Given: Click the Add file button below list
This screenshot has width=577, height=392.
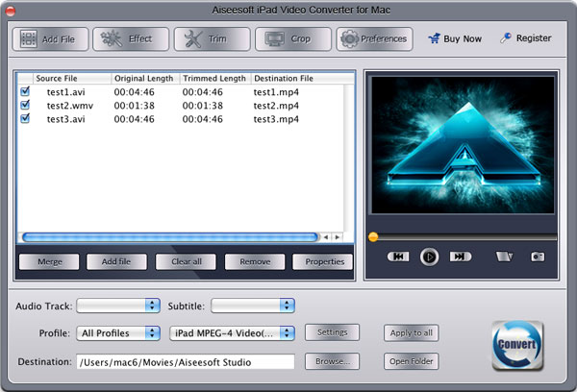Looking at the screenshot, I should (x=116, y=262).
